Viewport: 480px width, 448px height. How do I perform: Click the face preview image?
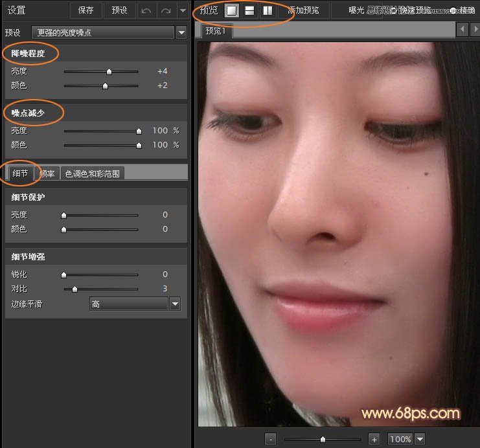coord(339,234)
